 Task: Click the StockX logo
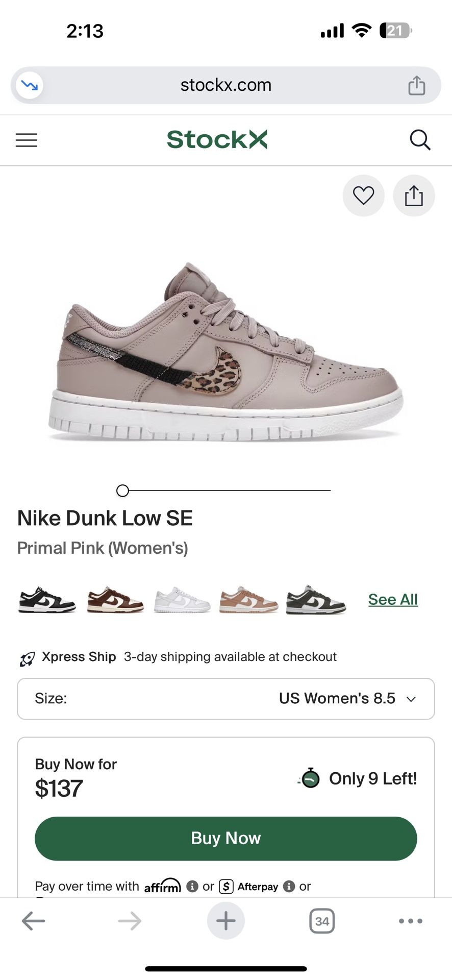tap(217, 139)
